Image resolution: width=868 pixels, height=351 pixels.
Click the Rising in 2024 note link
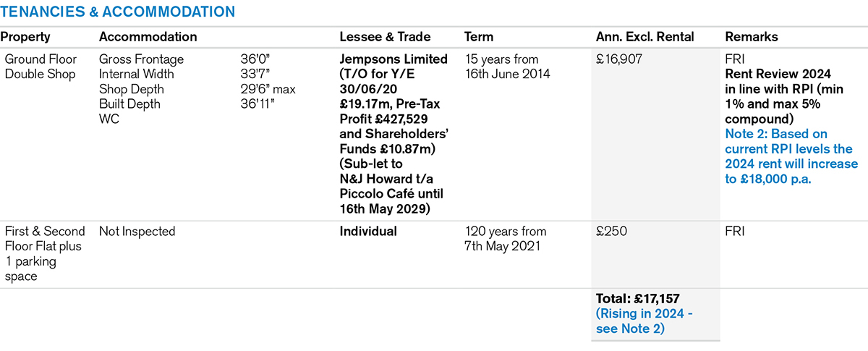pyautogui.click(x=644, y=321)
